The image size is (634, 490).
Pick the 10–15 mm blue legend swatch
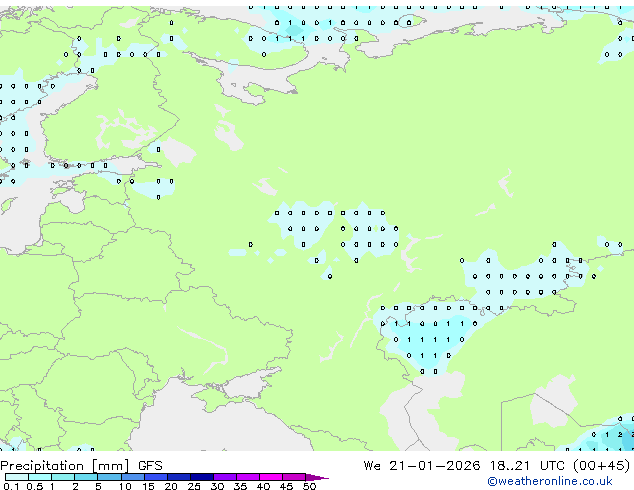pyautogui.click(x=132, y=477)
